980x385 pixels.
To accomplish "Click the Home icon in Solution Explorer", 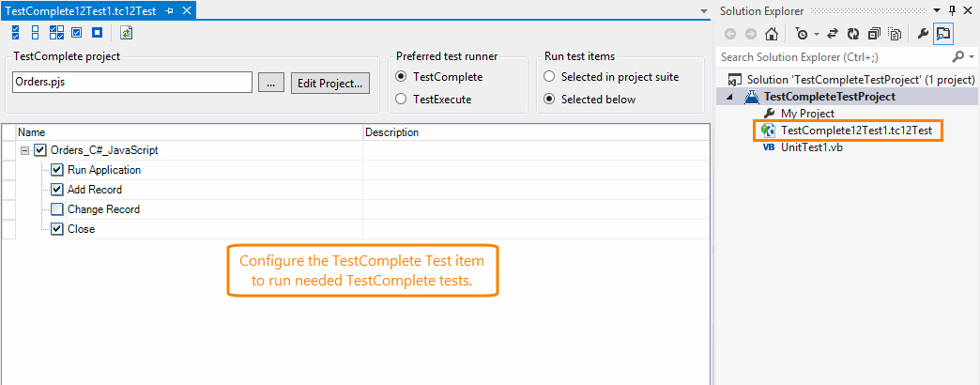I will [771, 34].
